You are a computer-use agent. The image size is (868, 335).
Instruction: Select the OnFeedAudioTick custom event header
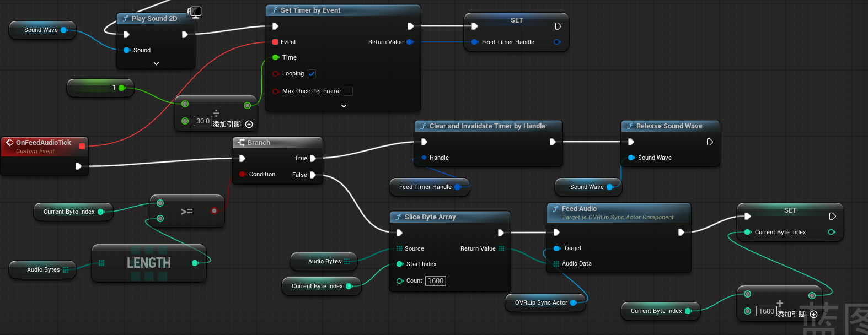44,146
